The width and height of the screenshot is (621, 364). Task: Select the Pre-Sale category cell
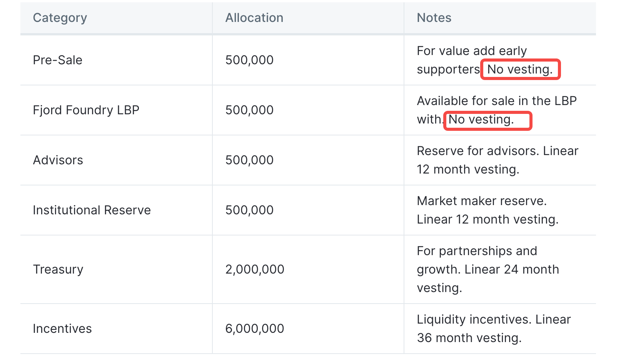58,60
